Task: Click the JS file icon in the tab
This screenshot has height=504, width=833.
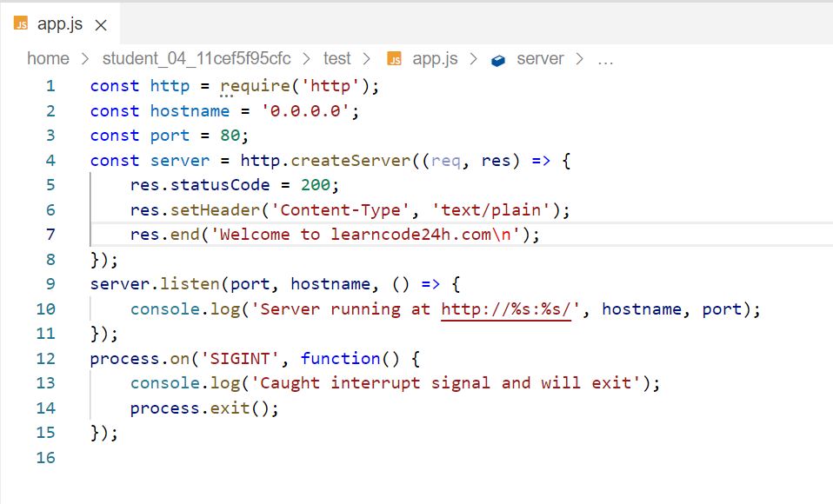Action: (x=21, y=24)
